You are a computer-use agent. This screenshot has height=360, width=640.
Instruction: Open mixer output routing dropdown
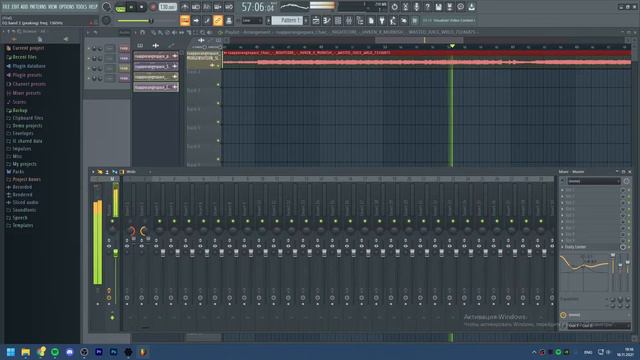tap(598, 326)
